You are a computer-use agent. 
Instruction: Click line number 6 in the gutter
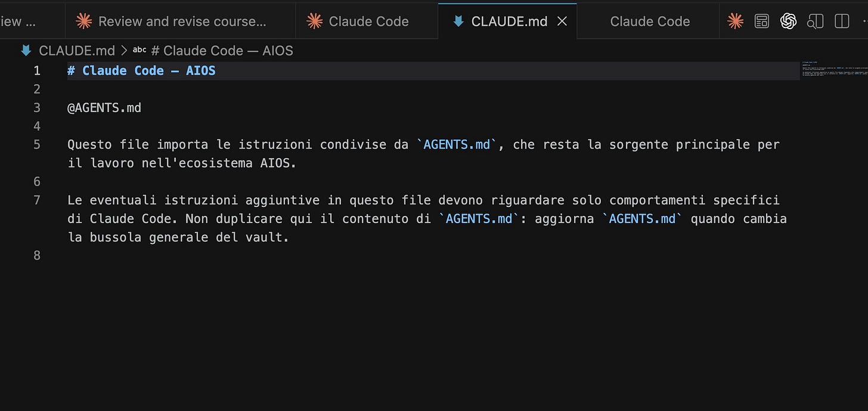[x=37, y=181]
